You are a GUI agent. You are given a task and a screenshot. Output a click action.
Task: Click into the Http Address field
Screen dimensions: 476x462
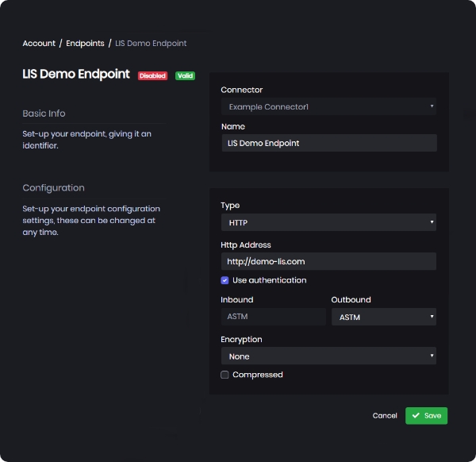(328, 261)
